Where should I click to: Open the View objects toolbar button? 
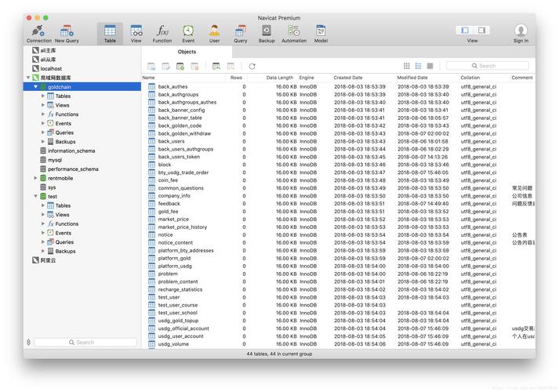pos(136,34)
